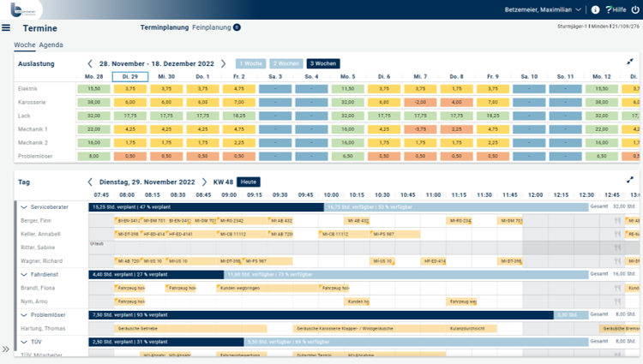The image size is (643, 364).
Task: Switch to the Agenda tab
Action: (51, 45)
